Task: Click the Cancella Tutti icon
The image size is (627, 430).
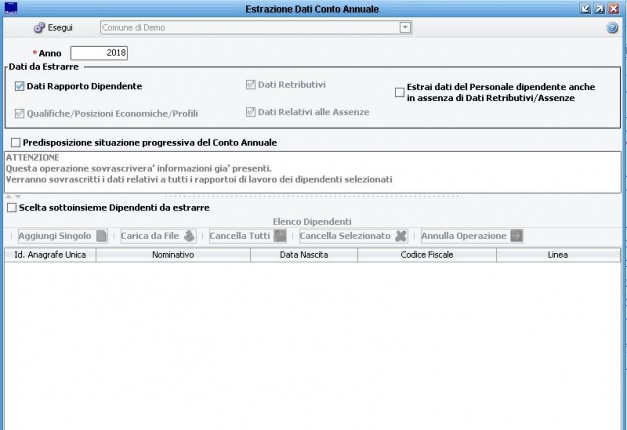Action: (x=280, y=236)
